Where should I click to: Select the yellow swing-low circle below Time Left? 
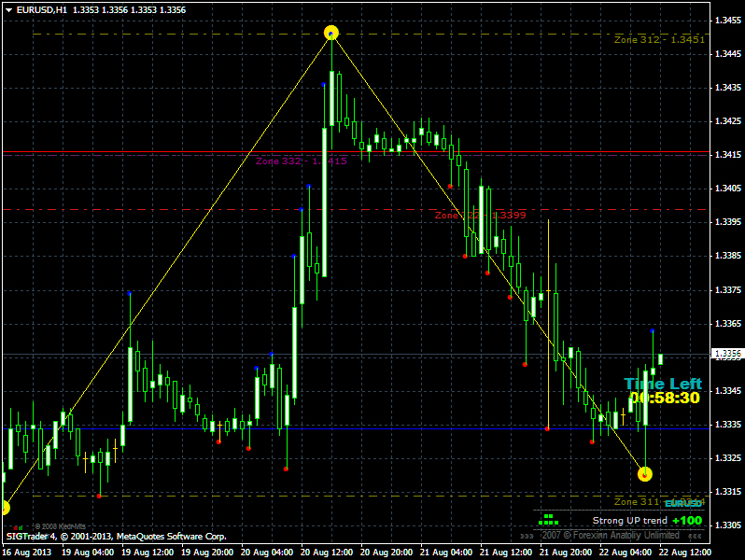click(645, 474)
